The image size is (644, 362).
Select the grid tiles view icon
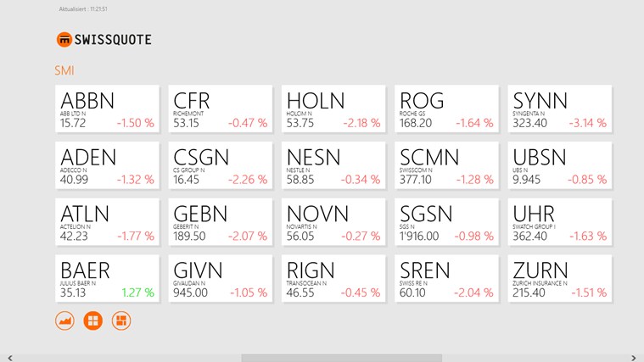point(92,321)
